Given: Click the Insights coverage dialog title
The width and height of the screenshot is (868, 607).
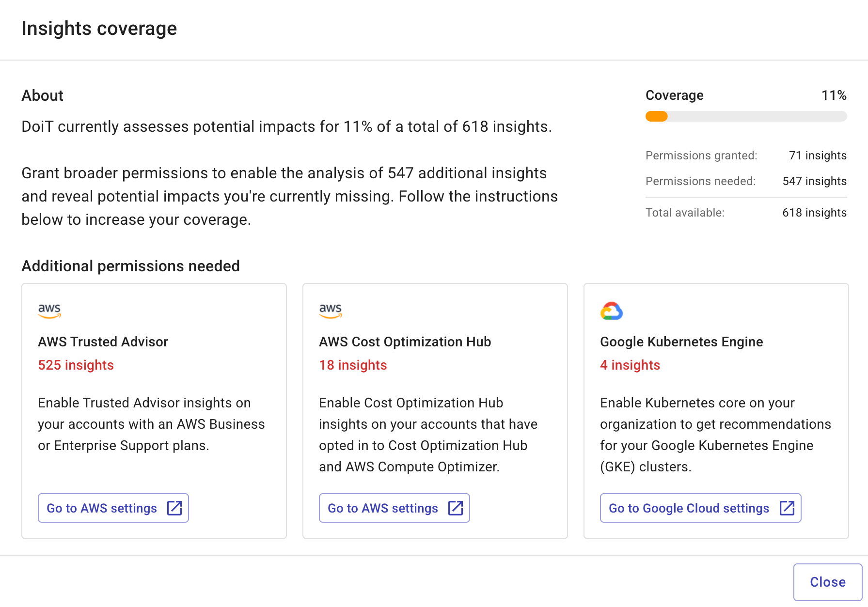Looking at the screenshot, I should tap(99, 28).
